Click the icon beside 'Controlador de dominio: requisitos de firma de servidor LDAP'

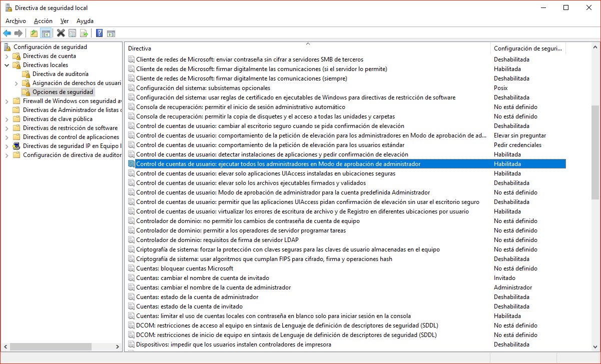(x=131, y=240)
